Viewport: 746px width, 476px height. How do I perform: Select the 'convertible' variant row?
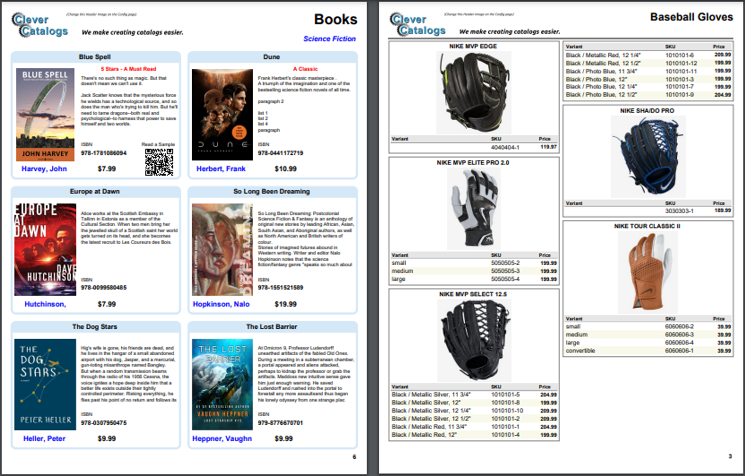tap(648, 351)
